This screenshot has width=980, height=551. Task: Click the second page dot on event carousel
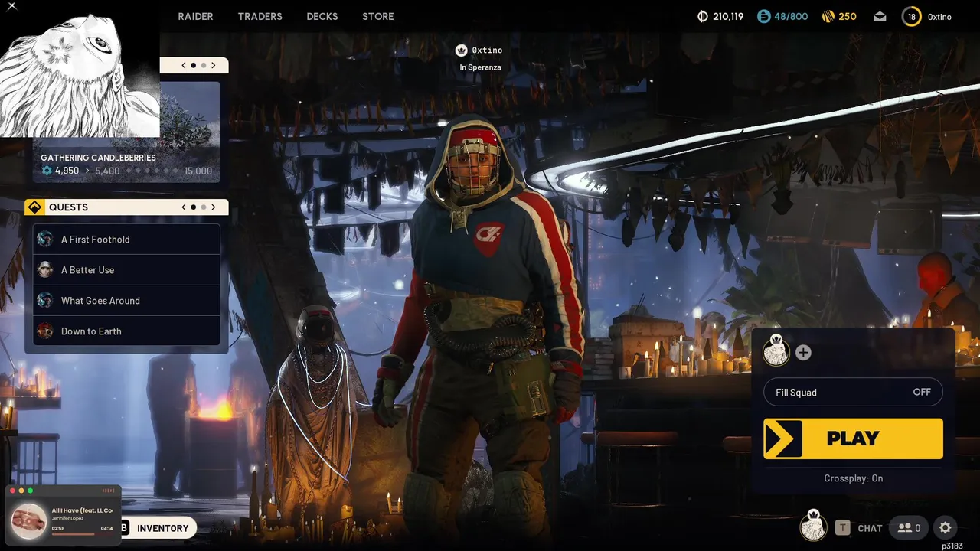tap(203, 65)
